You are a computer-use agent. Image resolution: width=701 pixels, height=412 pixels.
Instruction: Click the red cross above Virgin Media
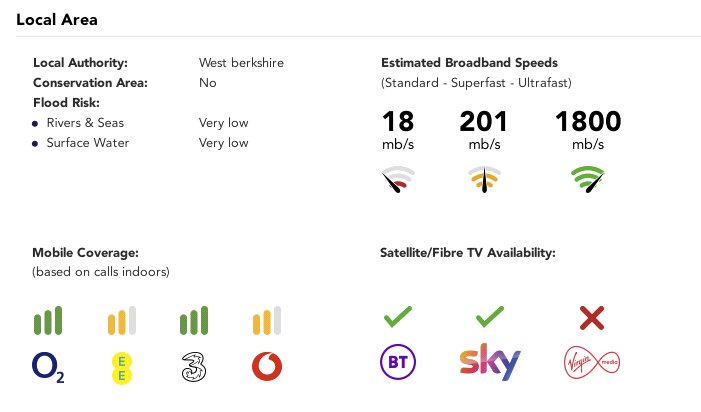point(592,318)
